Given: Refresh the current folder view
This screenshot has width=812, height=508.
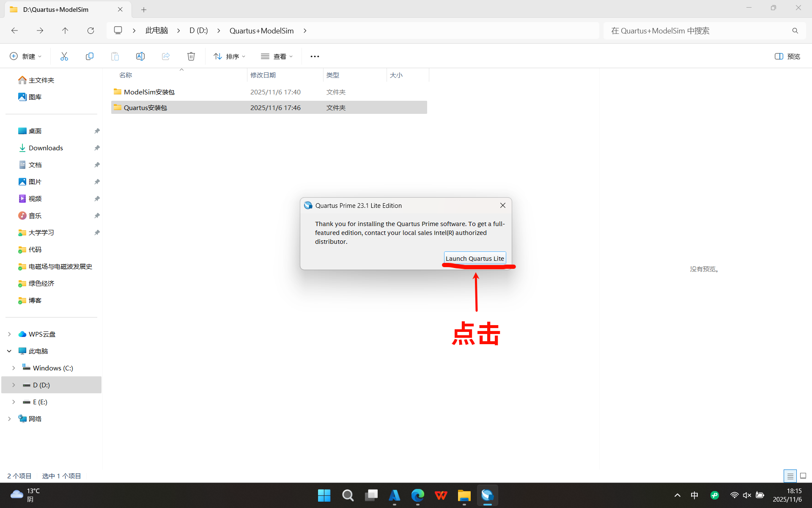Looking at the screenshot, I should click(x=91, y=30).
